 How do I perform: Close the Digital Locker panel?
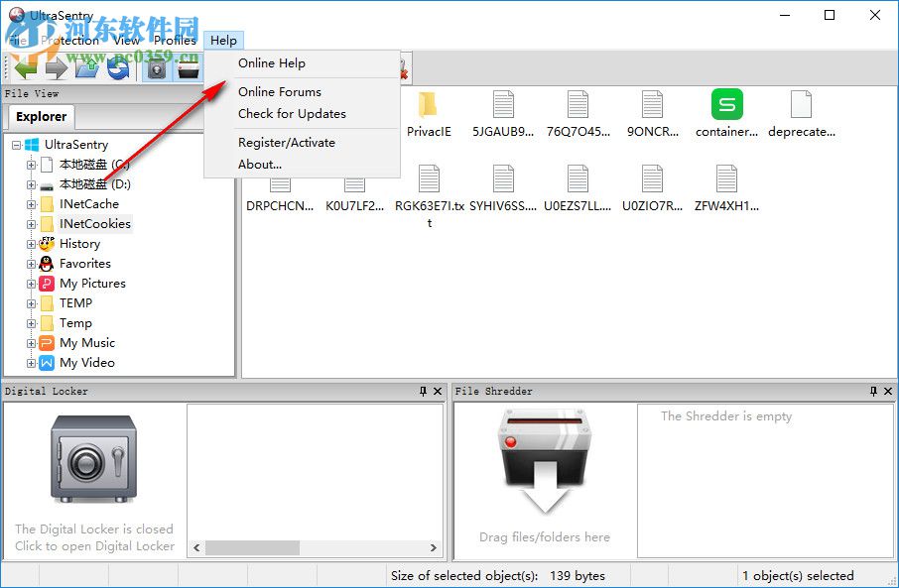(438, 391)
